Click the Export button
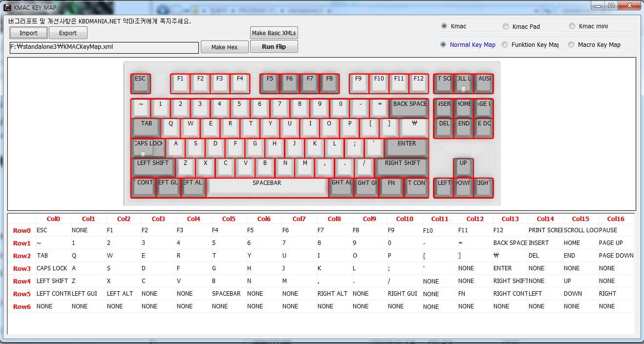The width and height of the screenshot is (644, 344). click(x=68, y=33)
